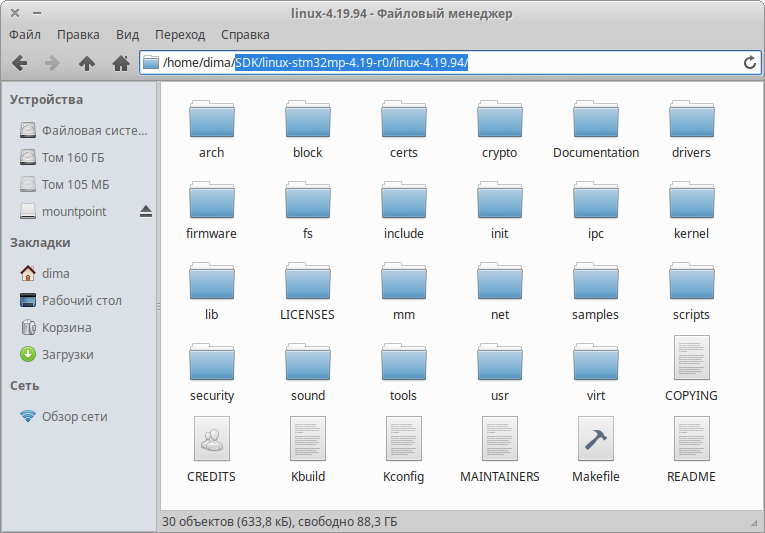
Task: Select the Makefile with hammer icon
Action: coord(596,450)
